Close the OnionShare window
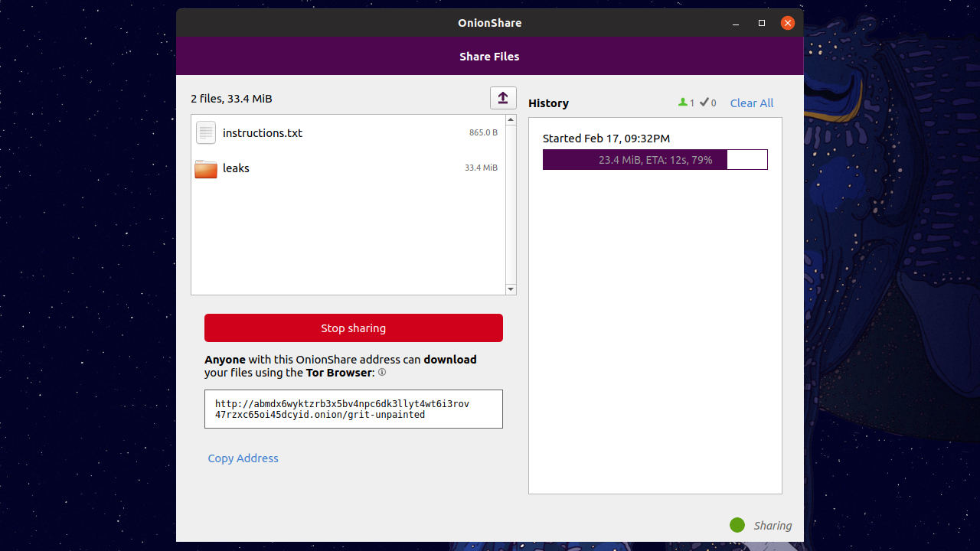The width and height of the screenshot is (980, 551). [x=787, y=23]
